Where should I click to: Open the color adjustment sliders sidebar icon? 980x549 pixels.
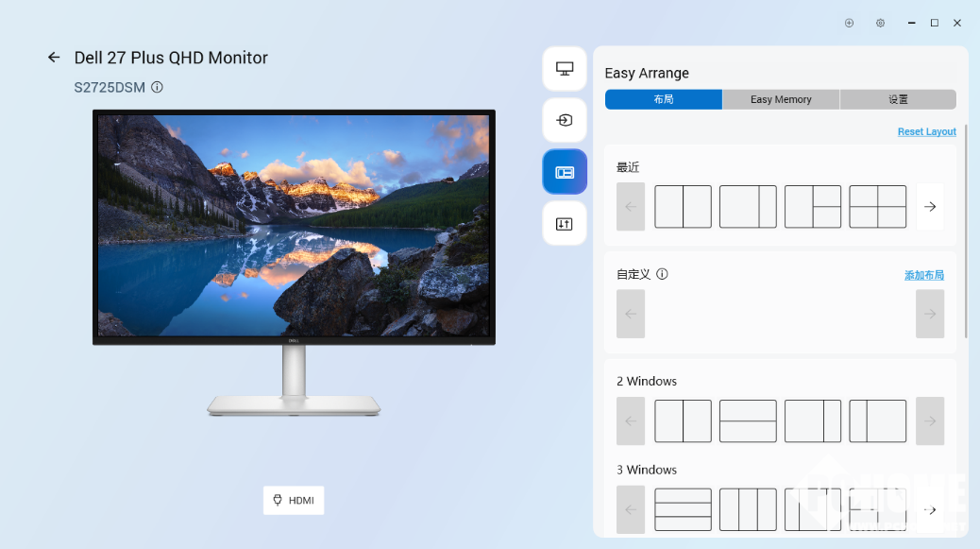(x=565, y=224)
